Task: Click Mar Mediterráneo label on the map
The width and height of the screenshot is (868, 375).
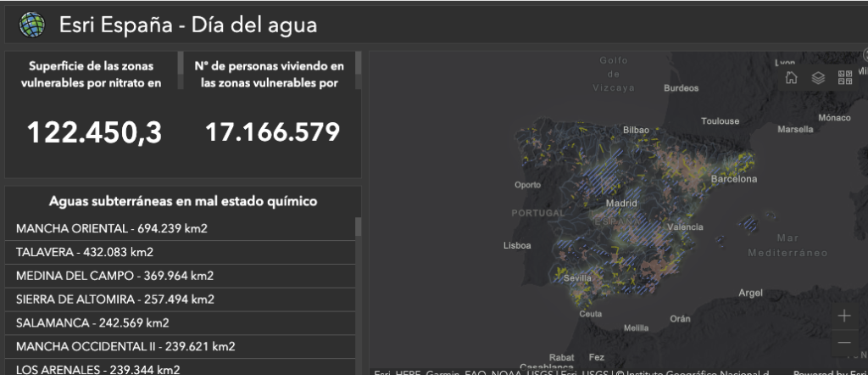Action: [787, 245]
